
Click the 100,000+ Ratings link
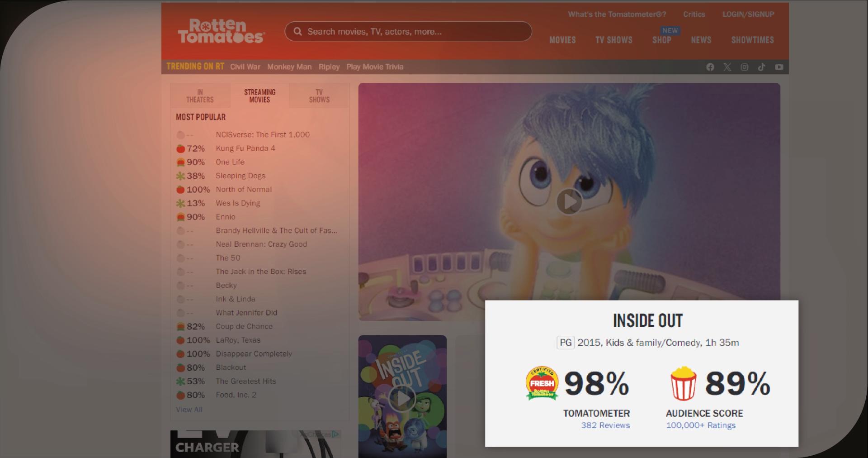701,425
